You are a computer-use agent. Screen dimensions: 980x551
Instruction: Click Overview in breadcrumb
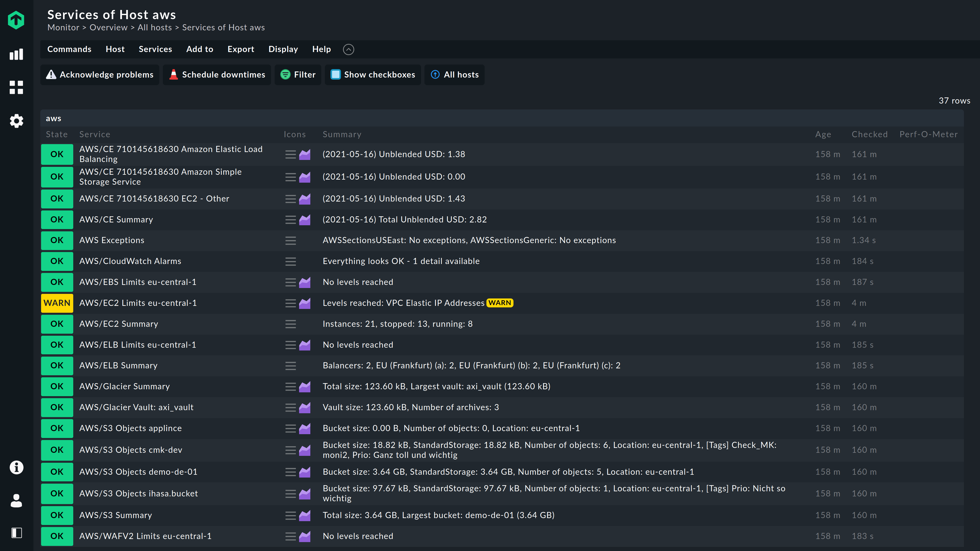pyautogui.click(x=108, y=27)
